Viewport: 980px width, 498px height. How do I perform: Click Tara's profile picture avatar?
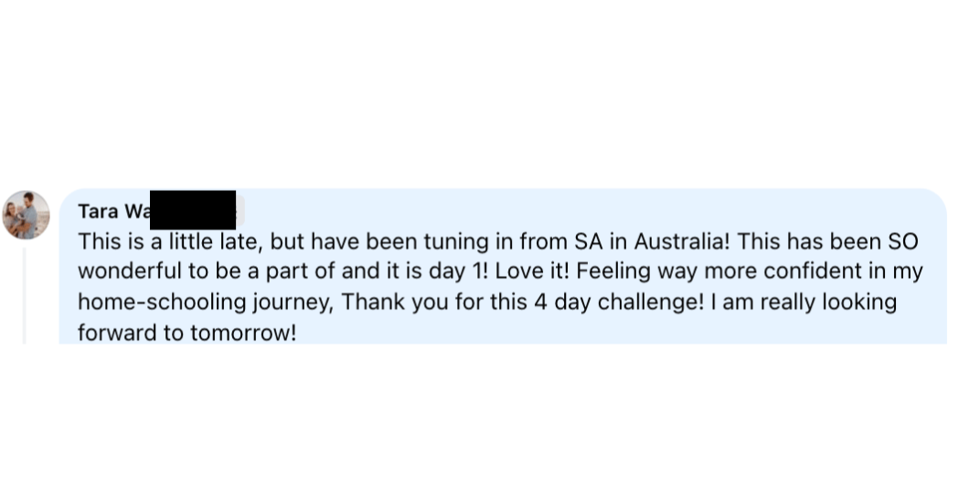(27, 215)
